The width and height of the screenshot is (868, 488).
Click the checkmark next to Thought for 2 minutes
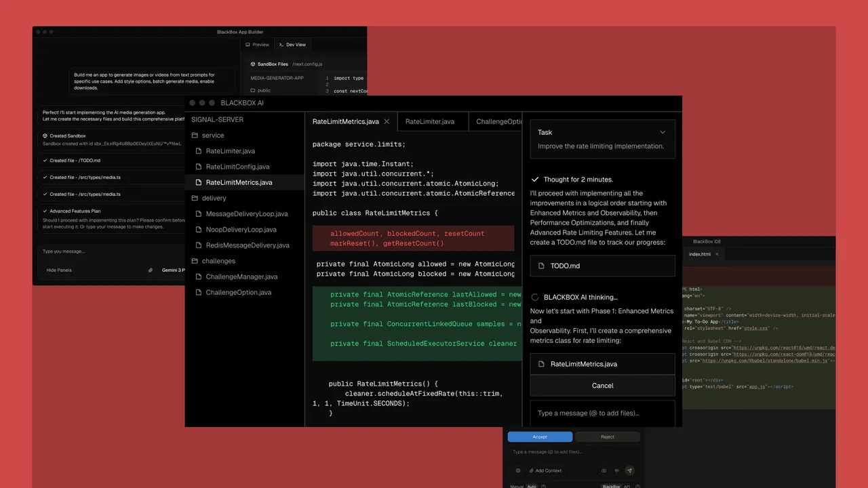[x=535, y=180]
